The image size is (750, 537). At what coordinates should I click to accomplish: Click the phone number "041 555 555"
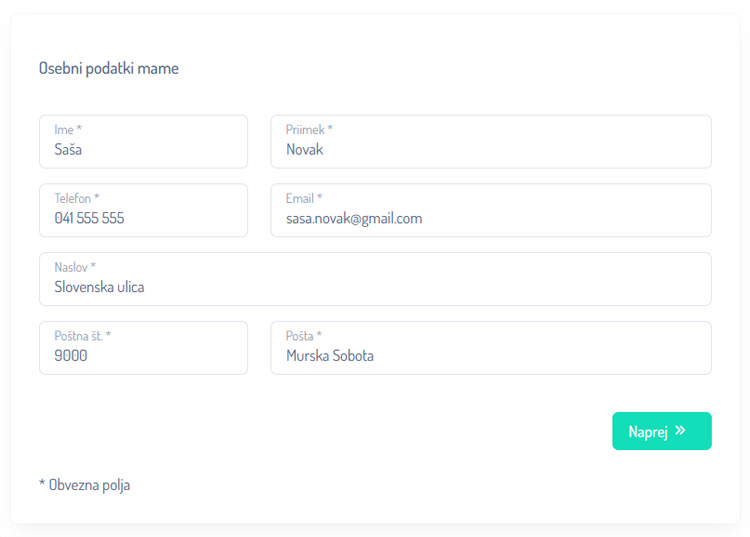pos(89,218)
